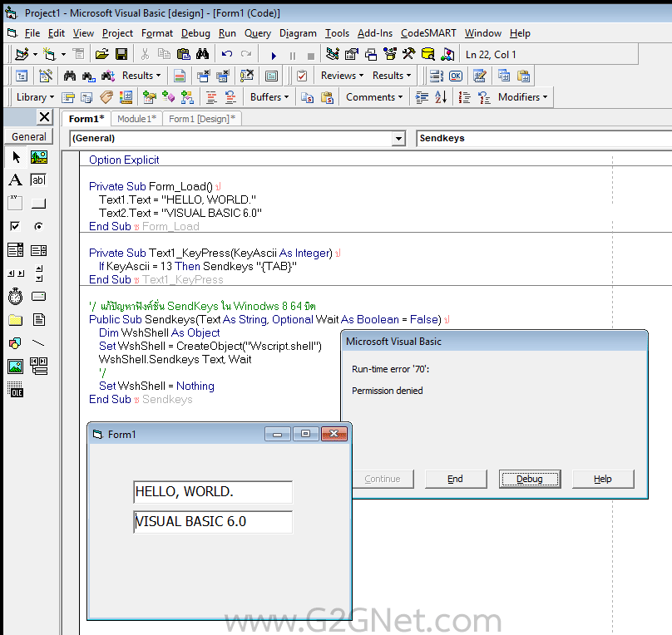Image resolution: width=672 pixels, height=635 pixels.
Task: Open Find with the binoculars icon beside Paste
Action: click(x=202, y=54)
